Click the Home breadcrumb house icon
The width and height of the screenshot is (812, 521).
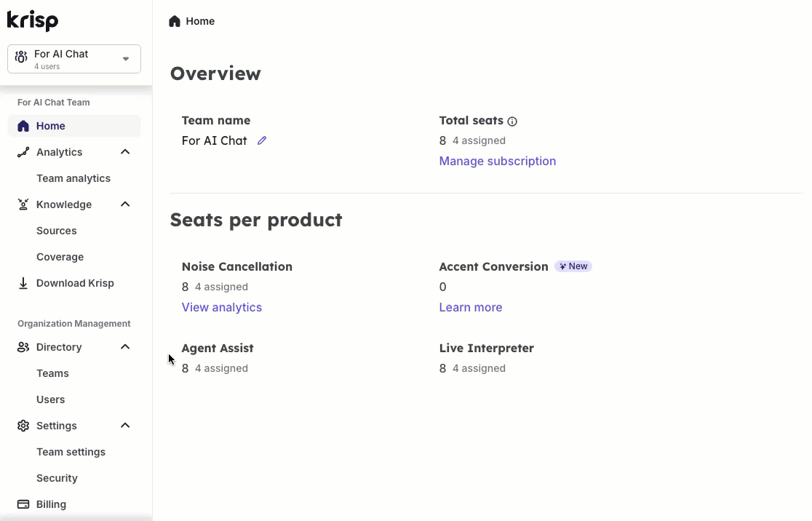point(175,21)
